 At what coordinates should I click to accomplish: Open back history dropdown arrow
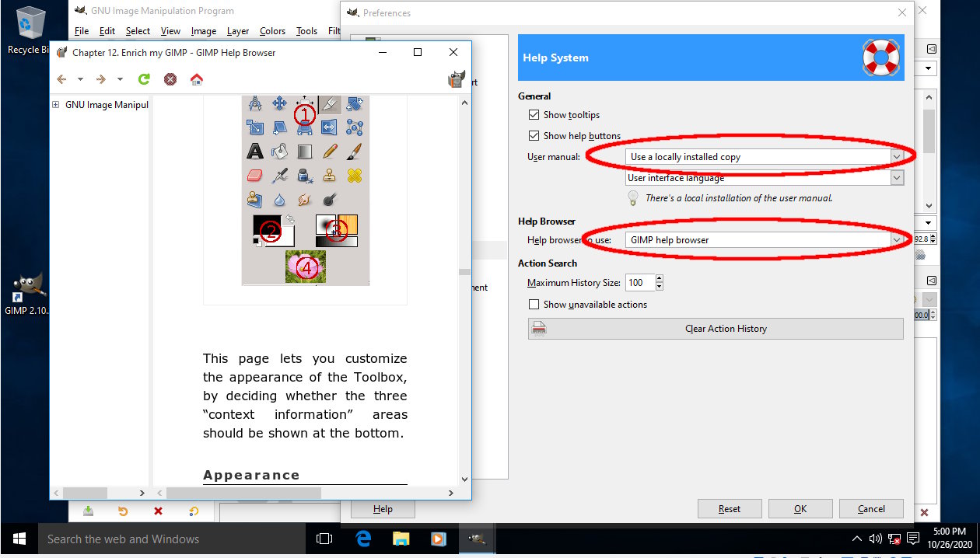[x=80, y=79]
